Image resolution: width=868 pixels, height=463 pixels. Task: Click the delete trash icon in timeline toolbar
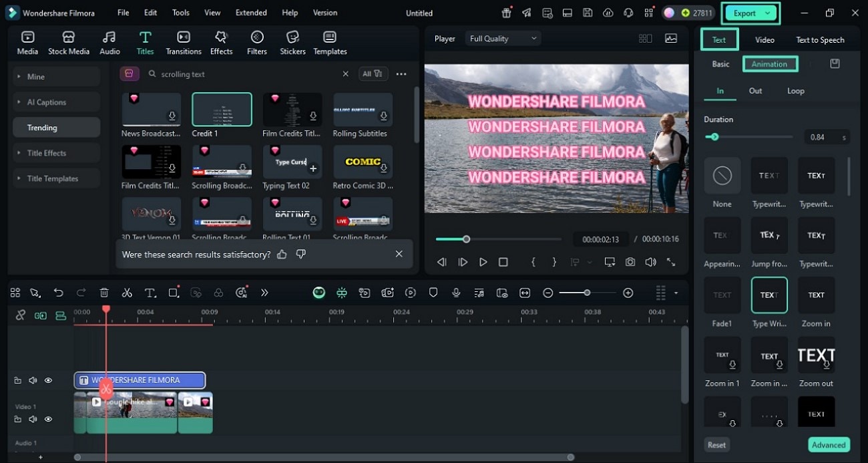[104, 293]
